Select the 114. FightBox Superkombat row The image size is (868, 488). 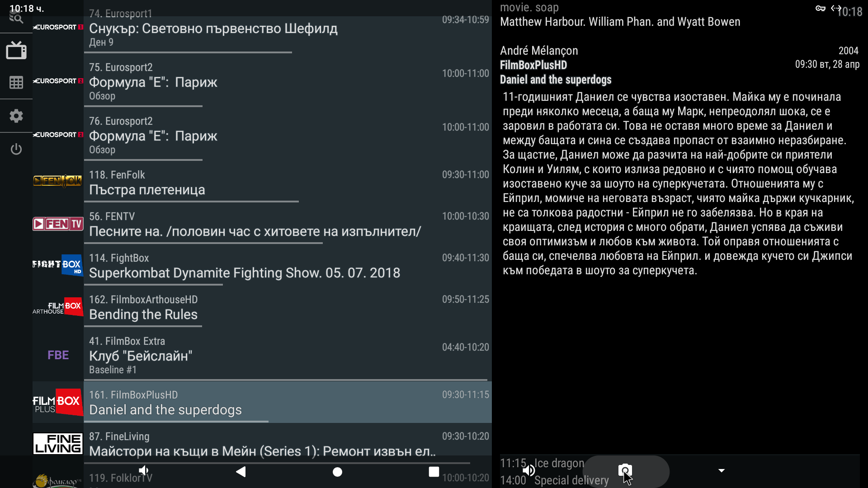pos(288,266)
